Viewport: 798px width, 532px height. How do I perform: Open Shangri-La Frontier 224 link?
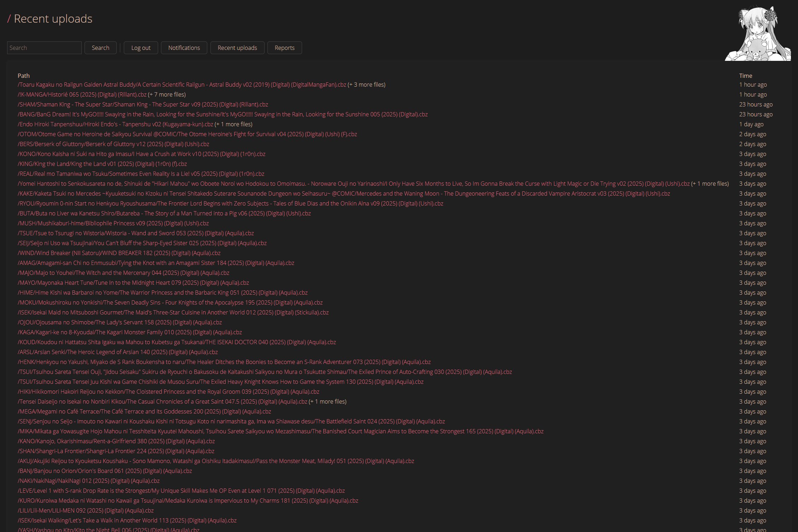point(116,451)
